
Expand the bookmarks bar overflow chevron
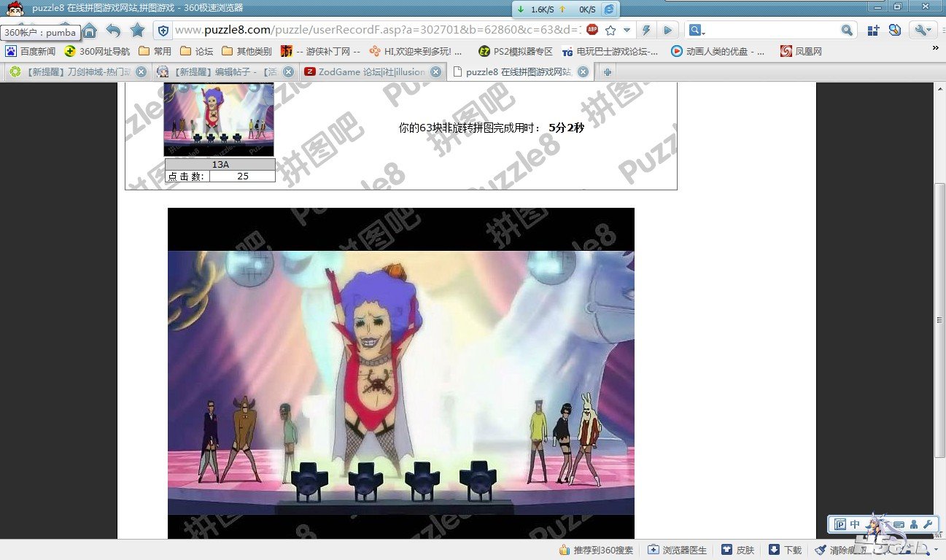pos(935,48)
